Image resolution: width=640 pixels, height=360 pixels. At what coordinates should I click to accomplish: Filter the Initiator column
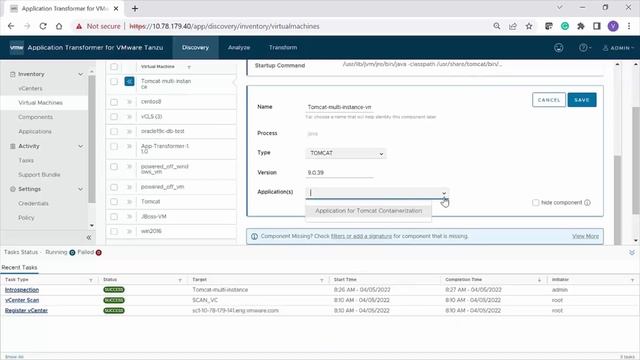632,280
